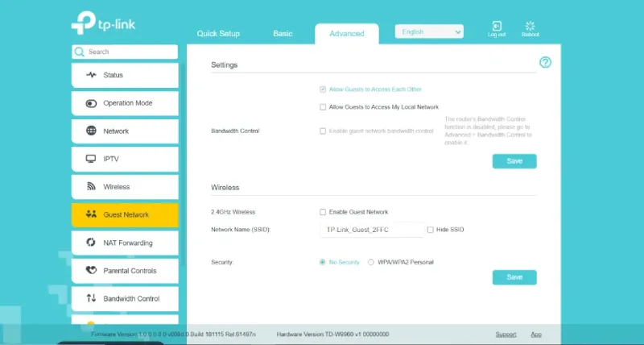The width and height of the screenshot is (644, 345).
Task: Click the IPTV monitor icon
Action: coord(91,160)
